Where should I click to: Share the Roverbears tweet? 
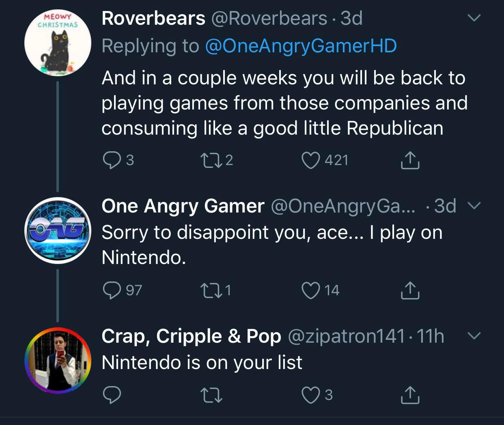pos(410,160)
